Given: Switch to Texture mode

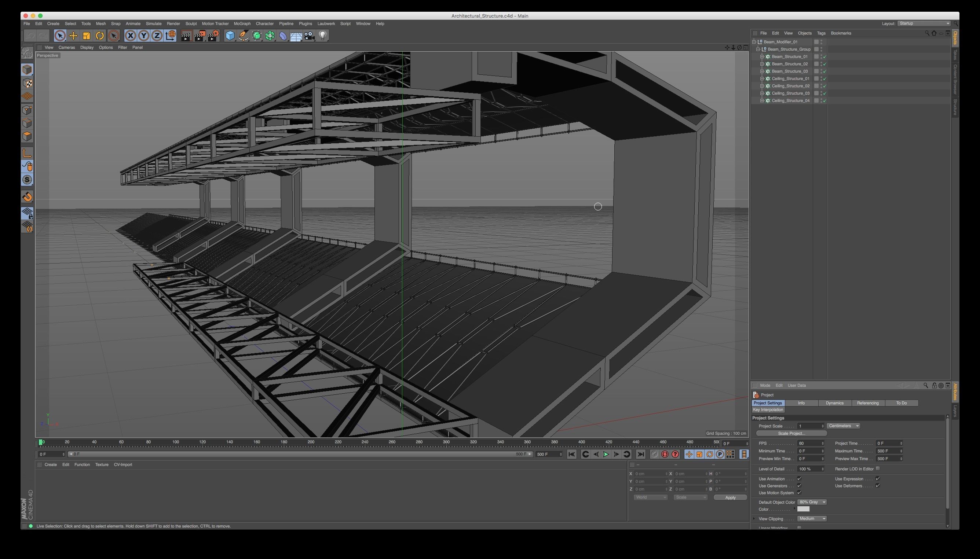Looking at the screenshot, I should click(27, 83).
